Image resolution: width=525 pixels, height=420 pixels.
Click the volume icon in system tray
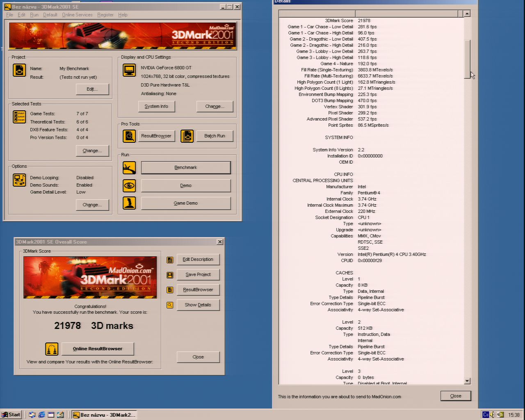[x=493, y=415]
